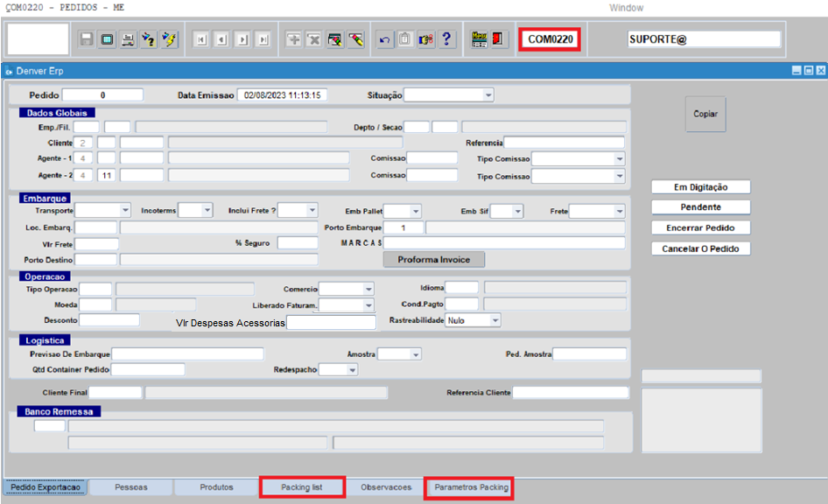
Task: Click the Copiar button
Action: point(705,115)
